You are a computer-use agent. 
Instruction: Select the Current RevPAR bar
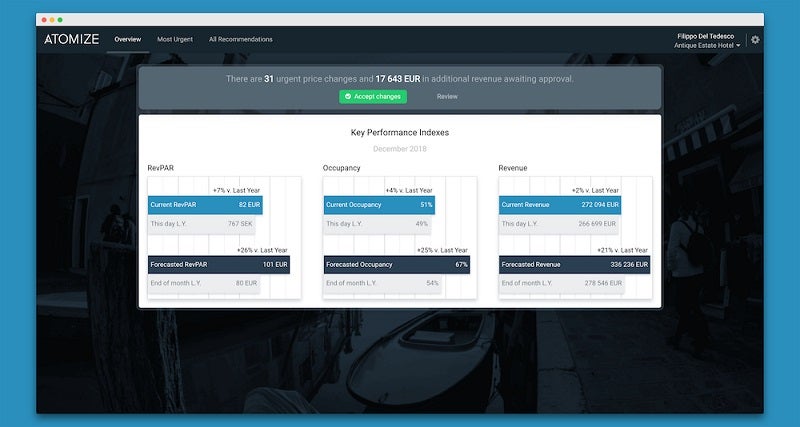pos(205,205)
